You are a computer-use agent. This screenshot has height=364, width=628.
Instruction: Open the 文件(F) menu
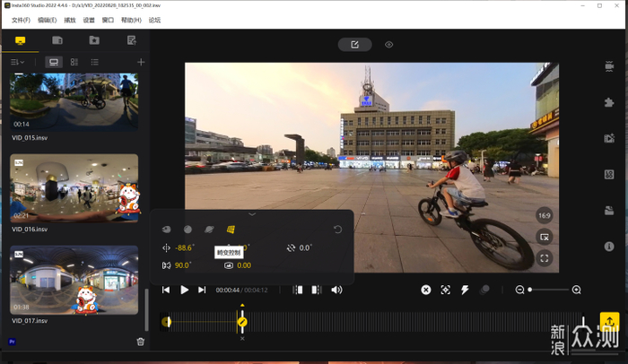(21, 19)
